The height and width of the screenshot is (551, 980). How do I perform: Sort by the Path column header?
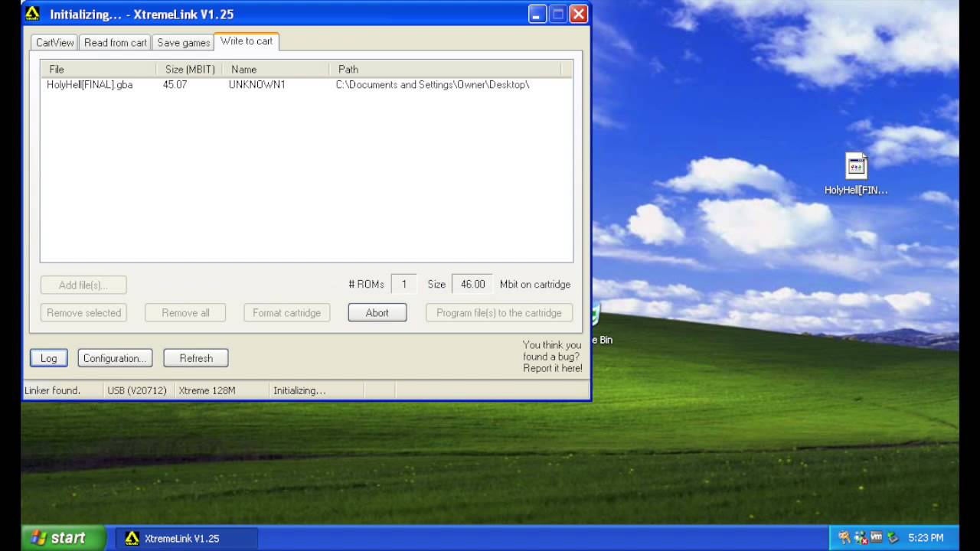click(x=446, y=69)
